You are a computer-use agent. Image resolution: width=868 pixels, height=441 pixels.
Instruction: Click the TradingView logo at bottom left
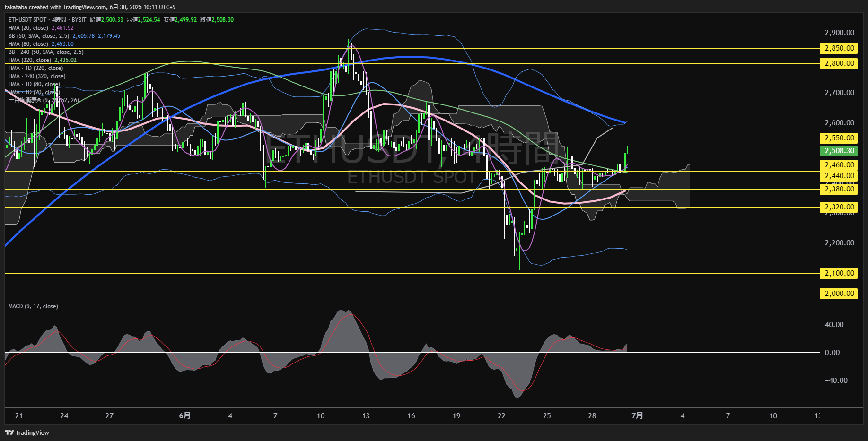pos(27,432)
